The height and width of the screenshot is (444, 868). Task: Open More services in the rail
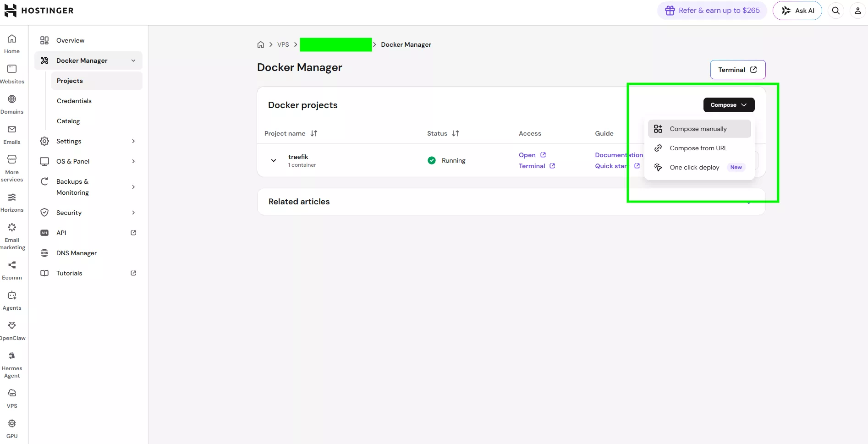(12, 169)
